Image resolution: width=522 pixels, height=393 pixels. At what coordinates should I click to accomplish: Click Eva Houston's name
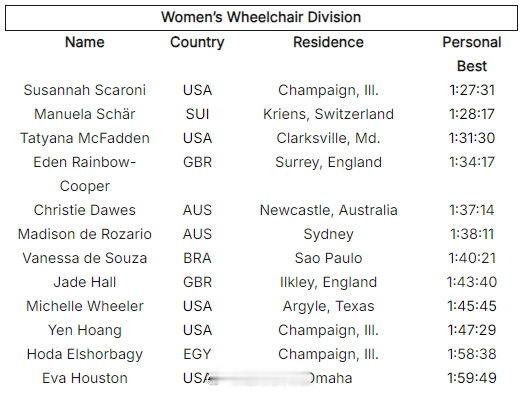[x=85, y=378]
